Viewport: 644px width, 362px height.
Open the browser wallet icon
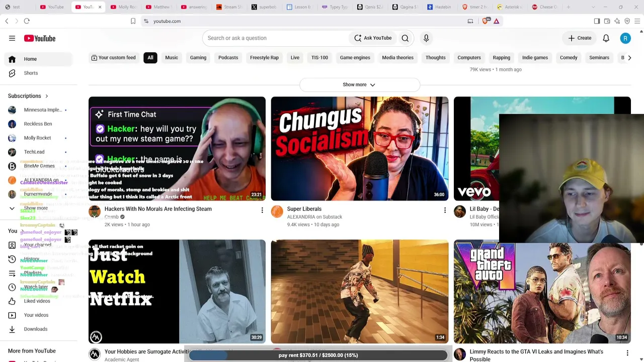[x=607, y=21]
